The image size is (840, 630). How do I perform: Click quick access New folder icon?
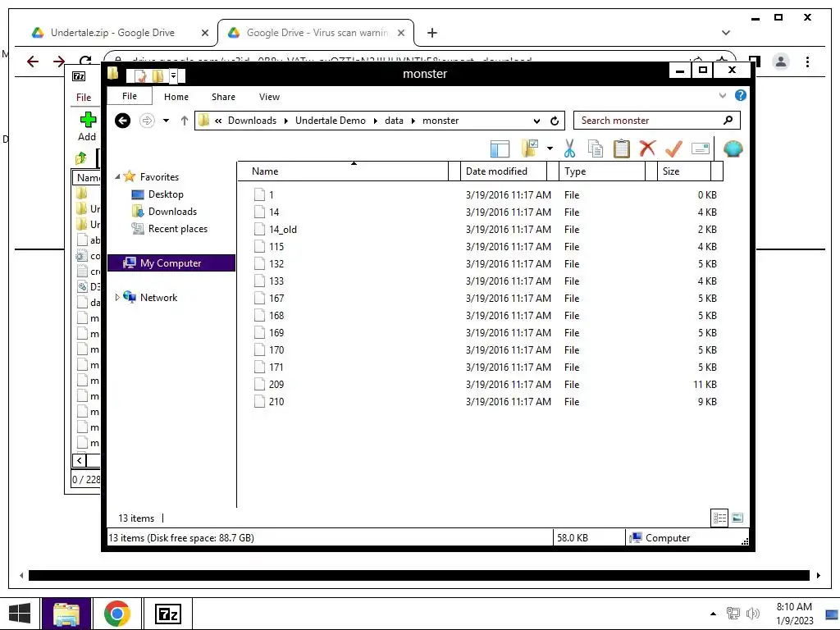[x=158, y=75]
